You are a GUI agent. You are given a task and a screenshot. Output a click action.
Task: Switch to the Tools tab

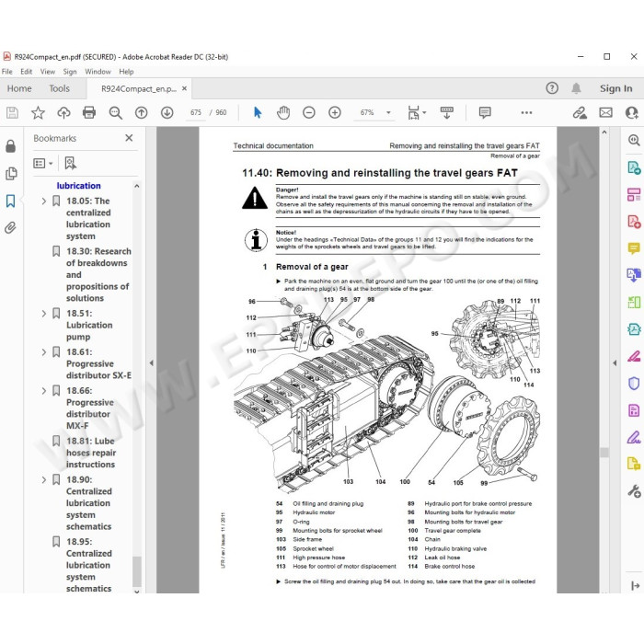tap(59, 88)
